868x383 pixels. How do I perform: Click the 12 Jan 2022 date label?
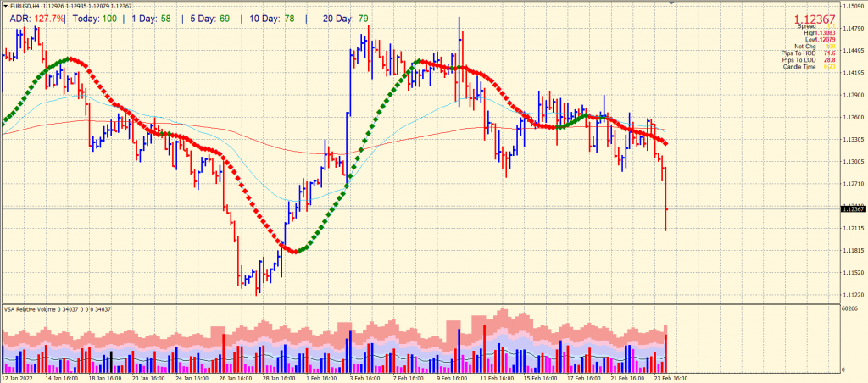point(17,379)
